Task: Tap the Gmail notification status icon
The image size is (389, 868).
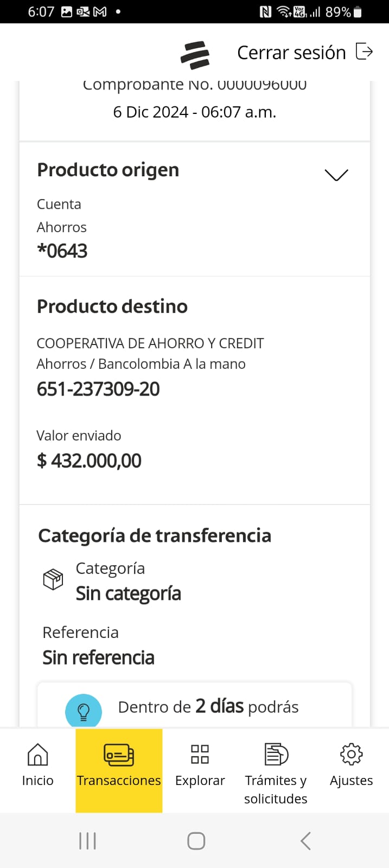Action: click(100, 12)
